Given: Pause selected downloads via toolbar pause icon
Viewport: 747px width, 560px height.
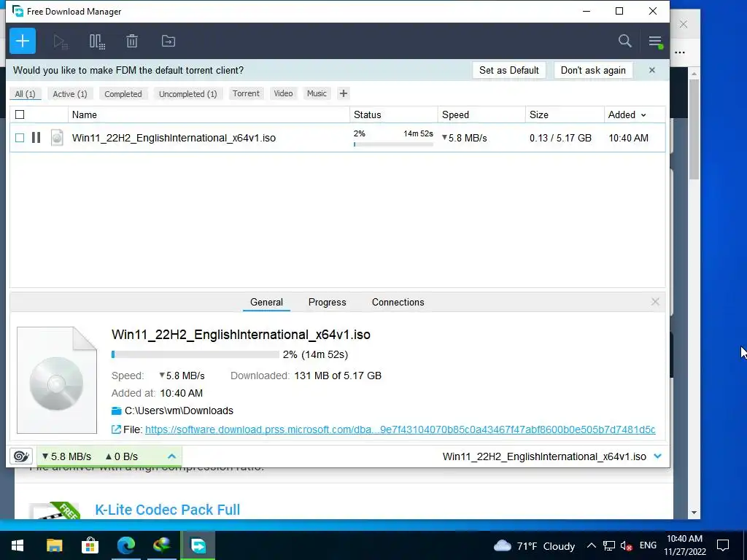Looking at the screenshot, I should click(97, 42).
